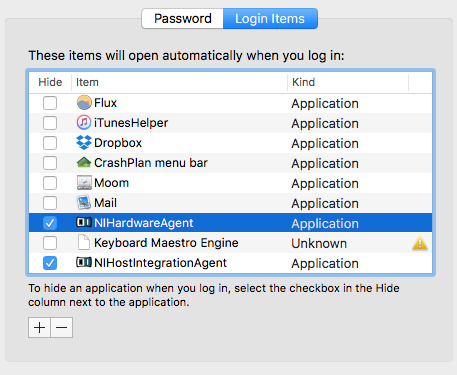Screen dimensions: 457x375
Task: Click the NIHardwareAgent icon
Action: (84, 222)
